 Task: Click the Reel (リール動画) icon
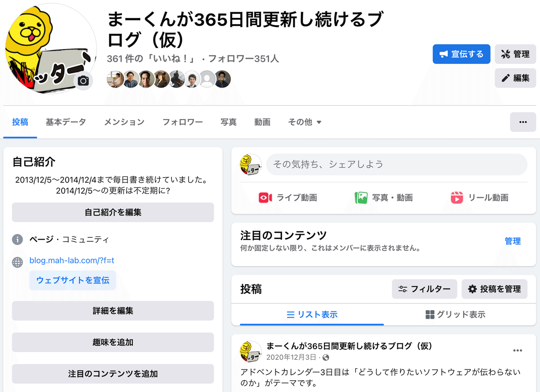457,198
